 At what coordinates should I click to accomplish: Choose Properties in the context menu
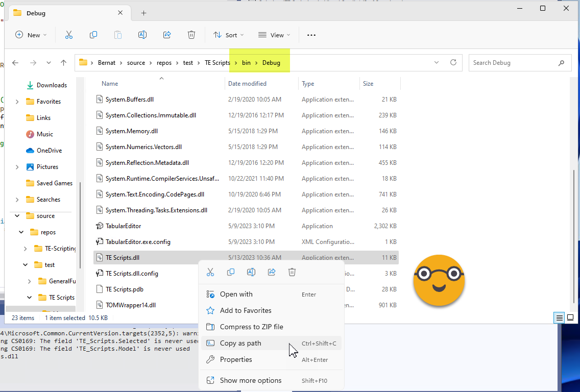click(236, 359)
